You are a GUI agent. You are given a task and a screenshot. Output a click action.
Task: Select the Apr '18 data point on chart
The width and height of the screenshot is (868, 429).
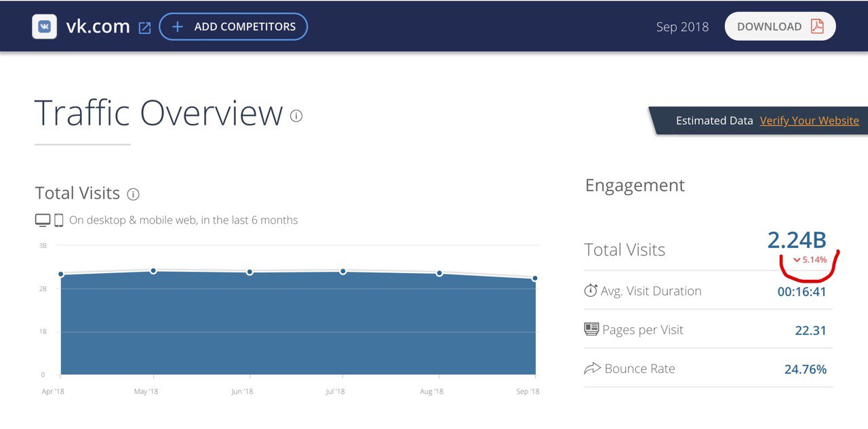(x=61, y=274)
